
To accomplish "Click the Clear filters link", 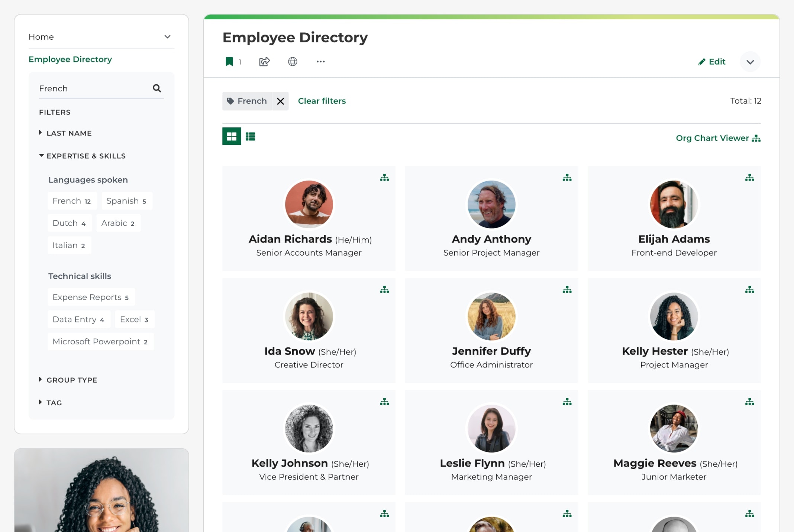I will (322, 101).
